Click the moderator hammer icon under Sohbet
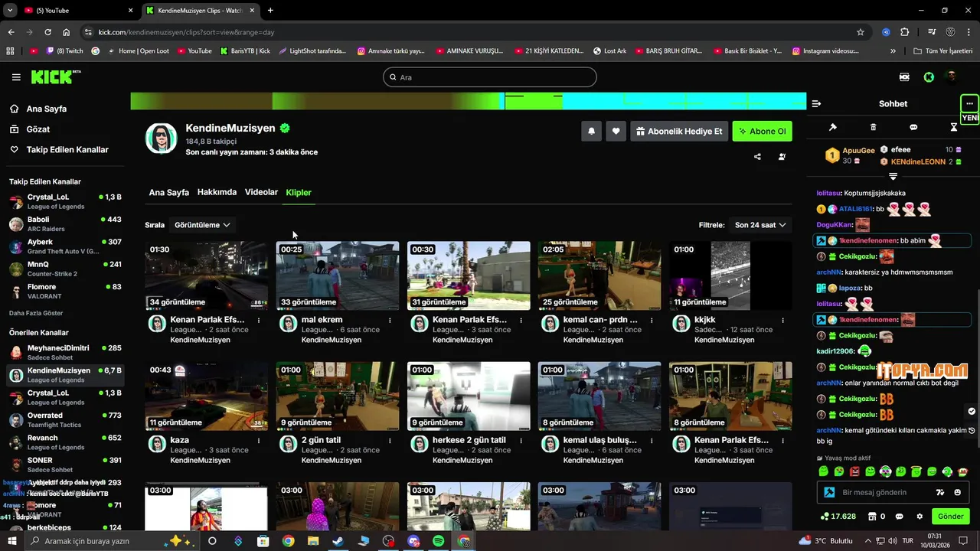The height and width of the screenshot is (551, 980). tap(833, 127)
